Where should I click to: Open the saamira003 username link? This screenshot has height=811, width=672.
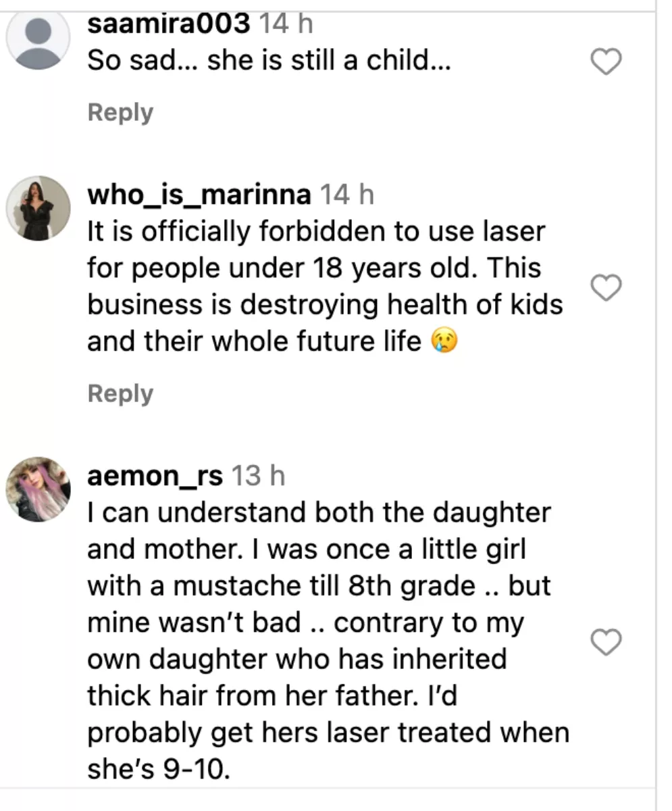(x=169, y=25)
